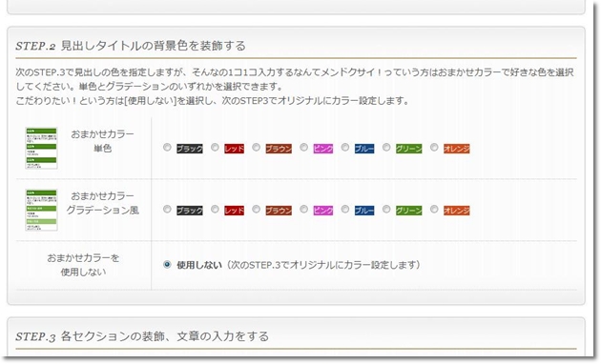
Task: Select the gradient-style グリーン radio button
Action: [x=386, y=210]
